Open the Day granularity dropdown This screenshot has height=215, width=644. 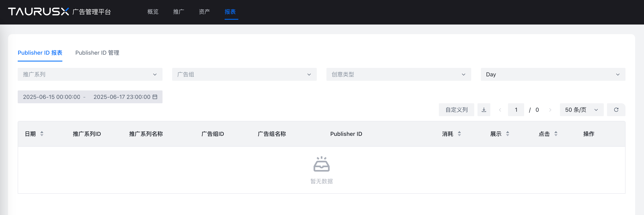(553, 74)
